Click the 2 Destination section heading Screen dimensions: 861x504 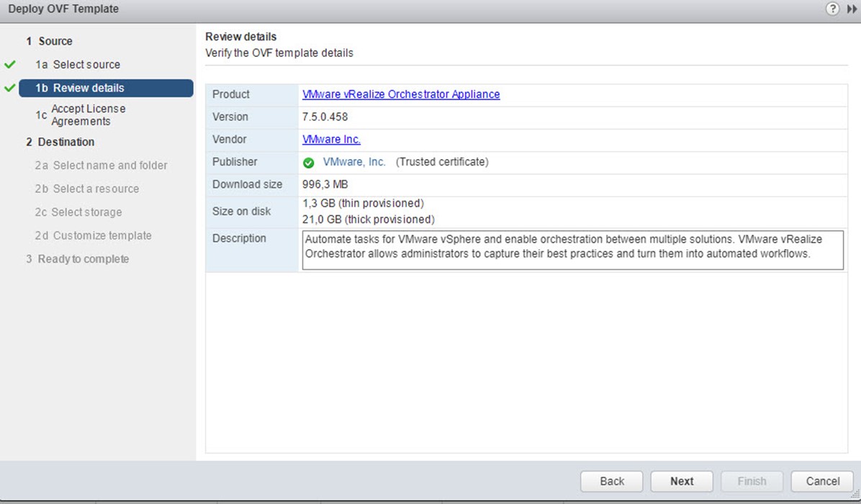pos(60,142)
